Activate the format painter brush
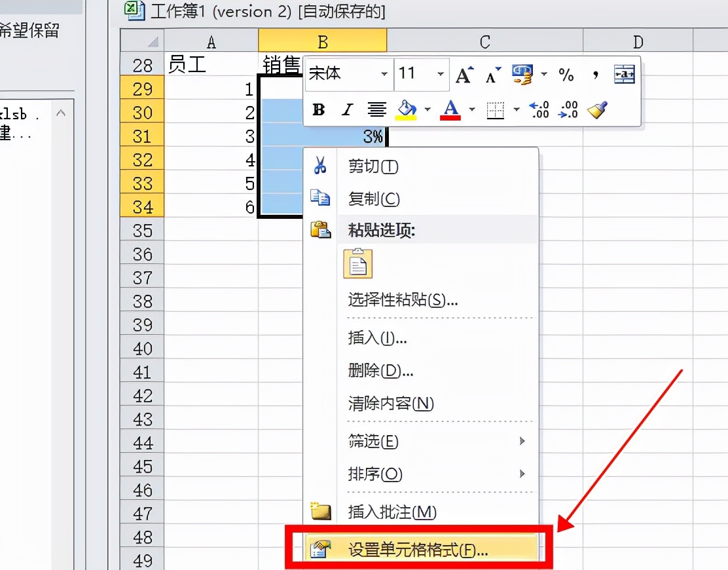The height and width of the screenshot is (570, 728). click(x=598, y=110)
